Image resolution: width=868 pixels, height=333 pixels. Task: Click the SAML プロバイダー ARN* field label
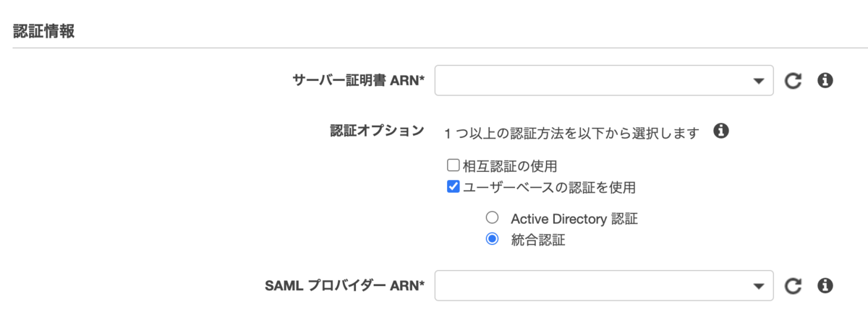(x=346, y=286)
